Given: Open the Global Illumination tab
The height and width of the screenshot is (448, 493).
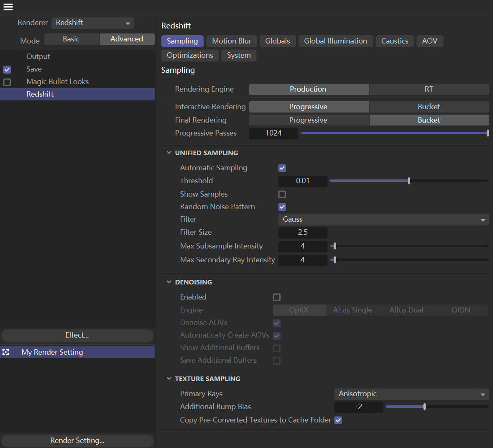Looking at the screenshot, I should [335, 41].
